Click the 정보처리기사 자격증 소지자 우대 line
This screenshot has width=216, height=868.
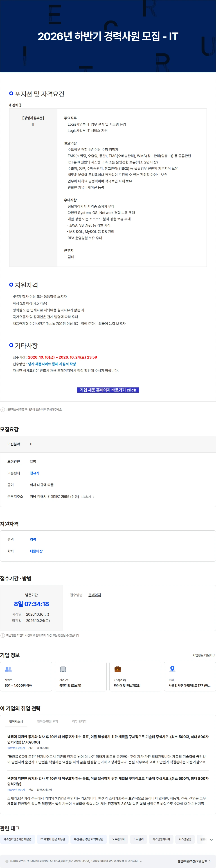91,207
